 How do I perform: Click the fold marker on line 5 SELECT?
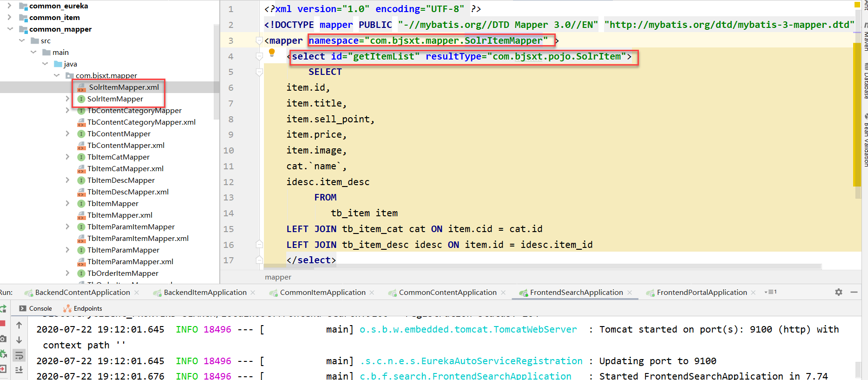(x=259, y=72)
